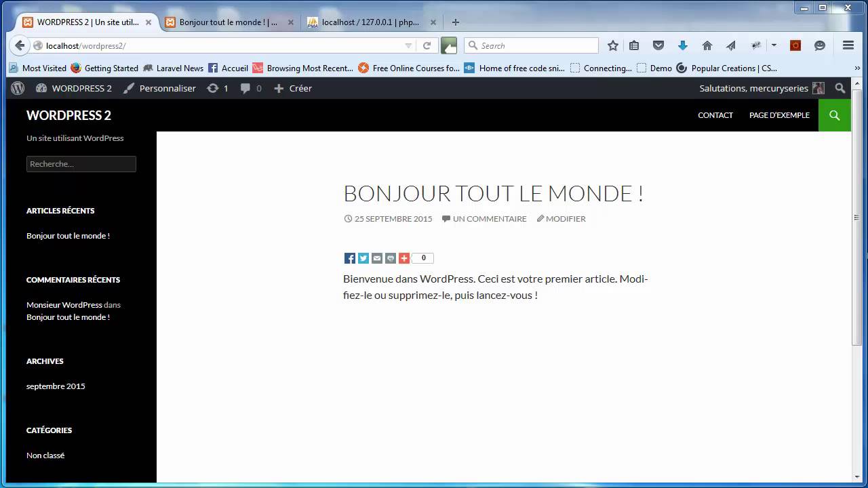
Task: Open the Laravel News bookmark
Action: (173, 68)
